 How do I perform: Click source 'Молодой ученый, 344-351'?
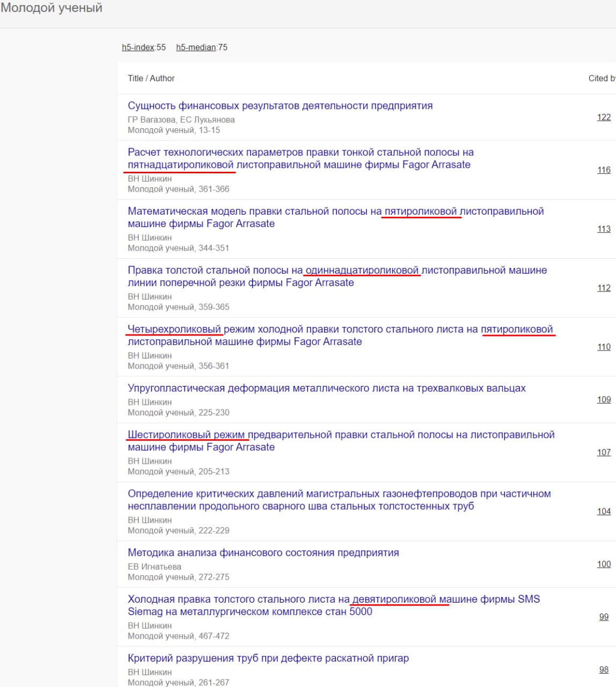pos(178,248)
